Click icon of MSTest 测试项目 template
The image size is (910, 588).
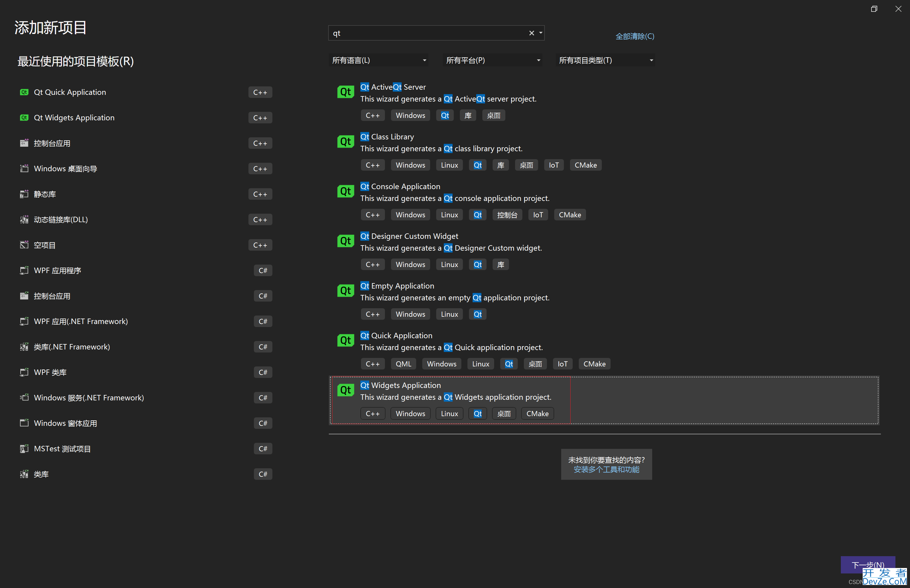pos(24,449)
